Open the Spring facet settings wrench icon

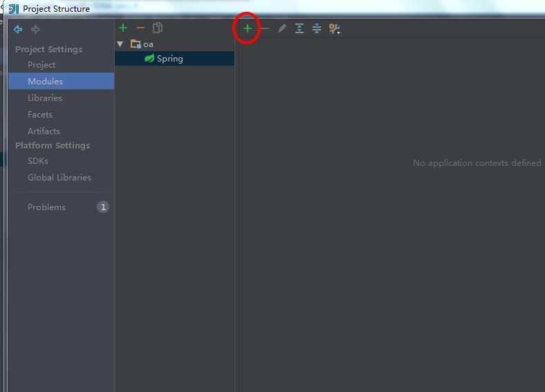click(334, 28)
